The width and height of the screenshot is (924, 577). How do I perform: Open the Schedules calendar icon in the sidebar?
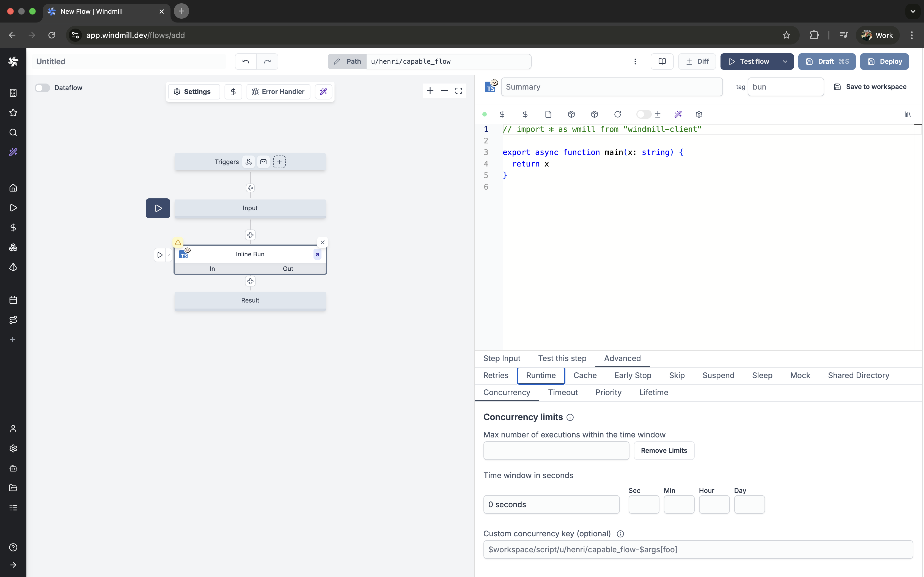pos(13,300)
